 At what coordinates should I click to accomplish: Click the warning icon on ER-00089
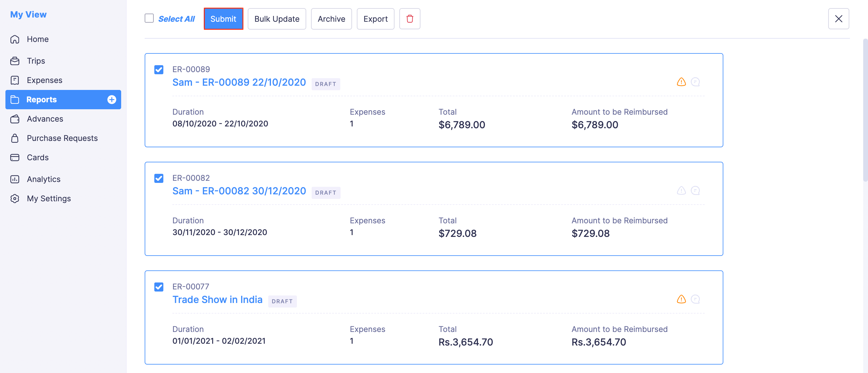coord(681,81)
